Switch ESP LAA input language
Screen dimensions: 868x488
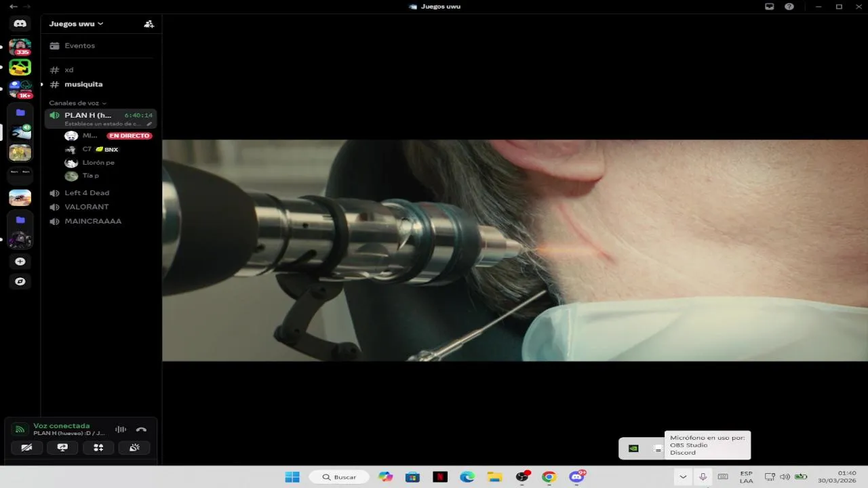(746, 477)
